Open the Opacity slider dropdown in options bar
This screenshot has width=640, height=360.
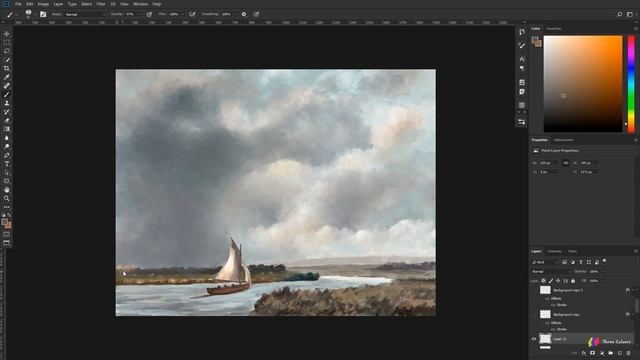139,14
